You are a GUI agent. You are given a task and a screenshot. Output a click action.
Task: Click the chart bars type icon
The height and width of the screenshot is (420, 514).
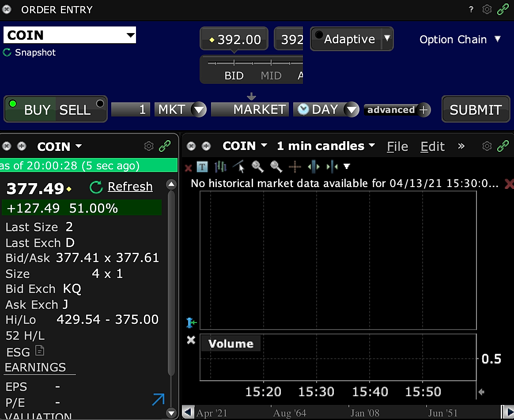pyautogui.click(x=221, y=167)
